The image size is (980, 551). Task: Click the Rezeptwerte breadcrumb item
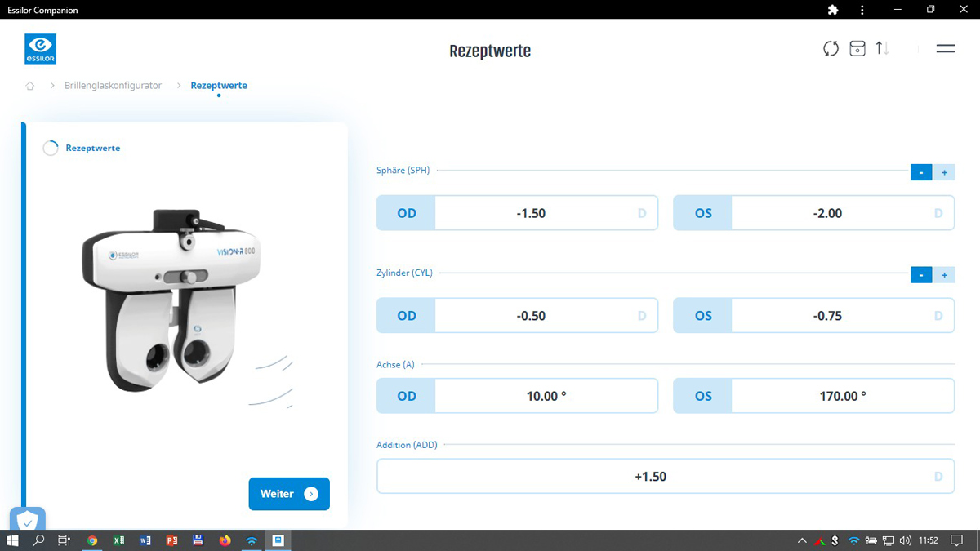coord(219,86)
